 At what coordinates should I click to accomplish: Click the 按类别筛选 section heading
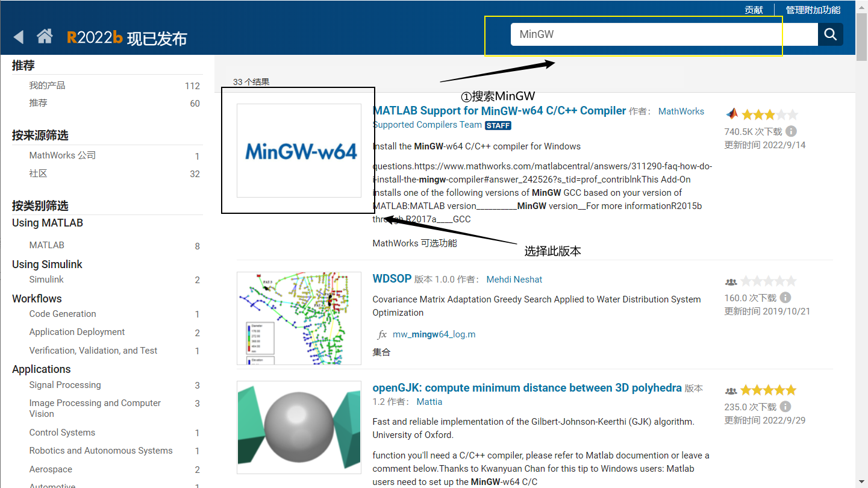point(40,206)
